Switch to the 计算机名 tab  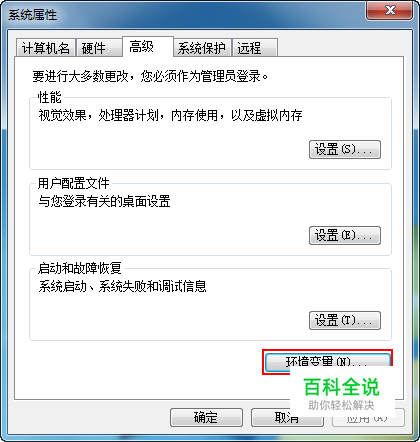(x=46, y=48)
